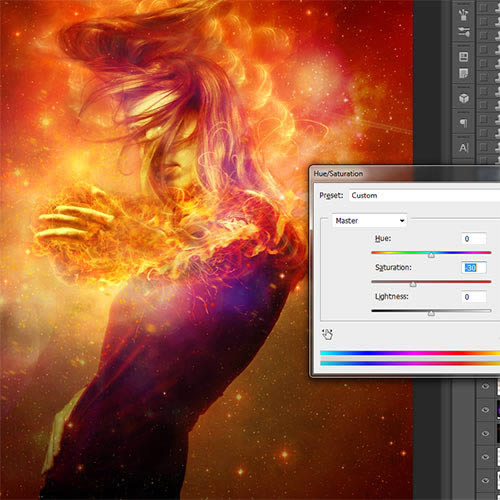Open the Master channel dropdown
This screenshot has width=500, height=500.
[x=369, y=221]
